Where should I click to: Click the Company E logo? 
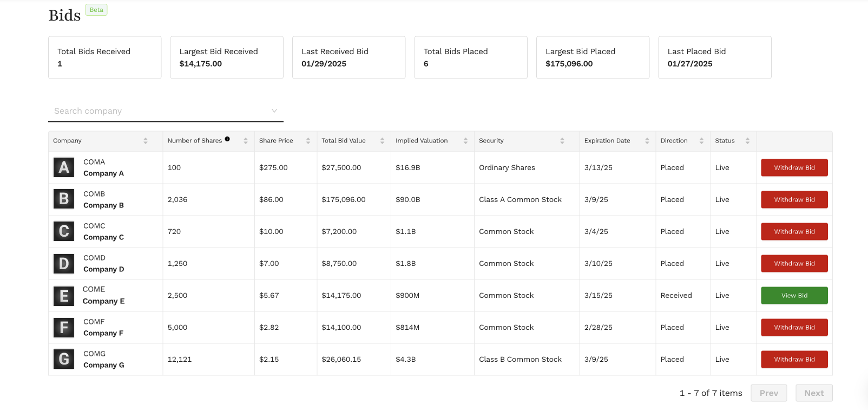point(64,296)
